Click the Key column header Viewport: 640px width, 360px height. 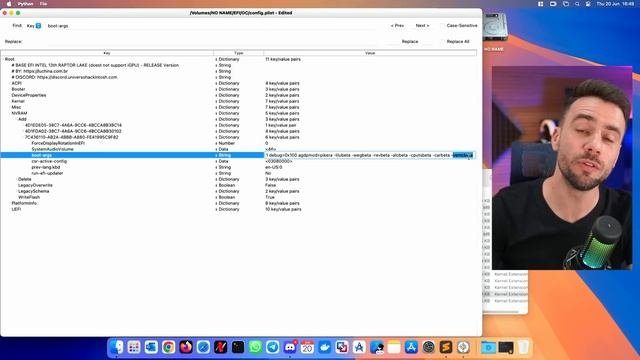tap(107, 53)
